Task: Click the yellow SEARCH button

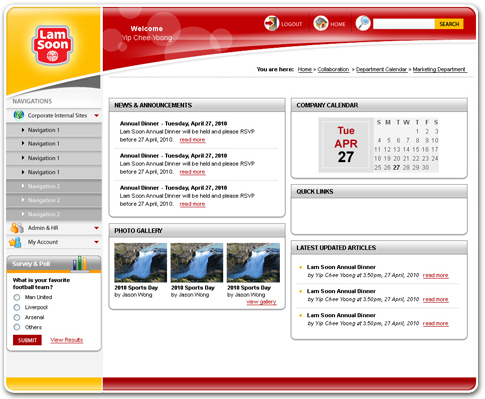Action: pyautogui.click(x=449, y=24)
